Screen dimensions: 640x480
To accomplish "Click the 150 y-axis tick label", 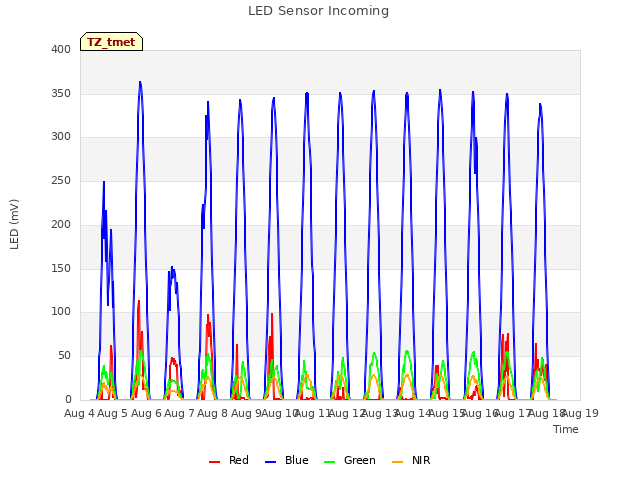I will pyautogui.click(x=61, y=269).
